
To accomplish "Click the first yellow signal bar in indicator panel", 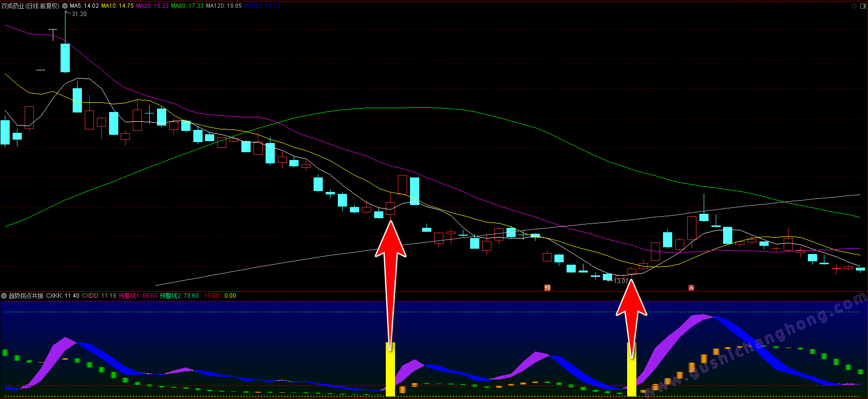I will tap(390, 369).
